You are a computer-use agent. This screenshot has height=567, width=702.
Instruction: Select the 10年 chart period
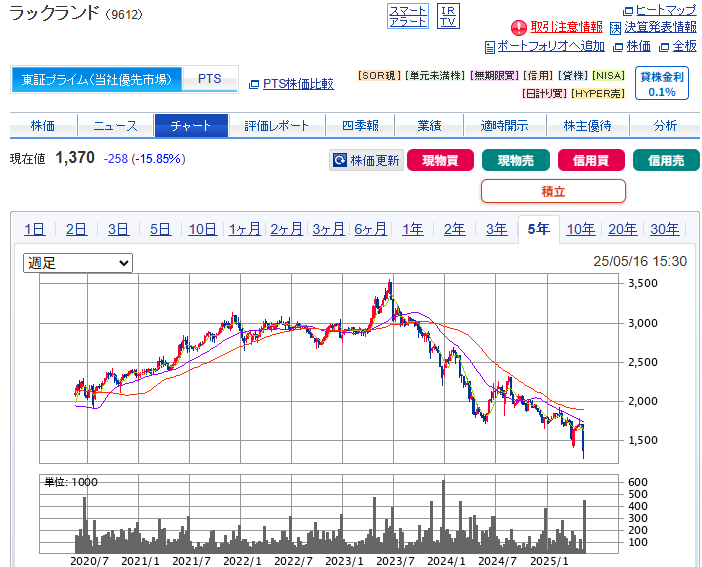pyautogui.click(x=581, y=229)
